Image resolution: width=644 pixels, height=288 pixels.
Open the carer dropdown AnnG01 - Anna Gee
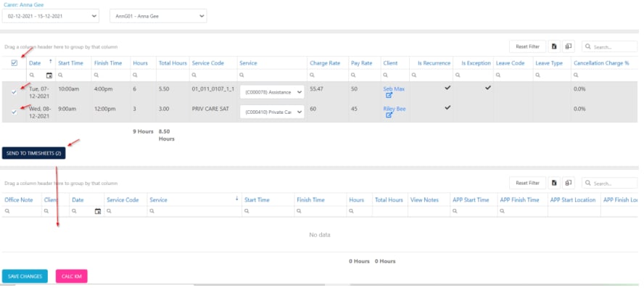click(x=158, y=16)
